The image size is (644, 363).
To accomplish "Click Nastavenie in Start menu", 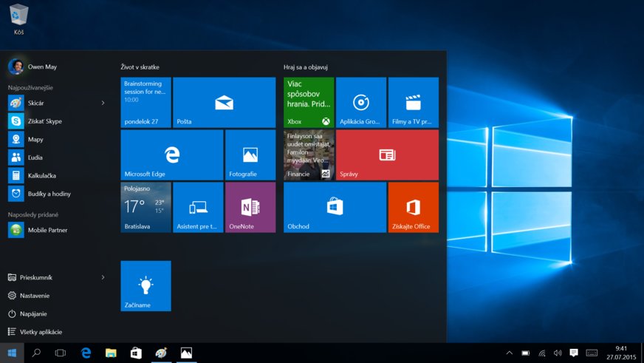I will click(34, 296).
